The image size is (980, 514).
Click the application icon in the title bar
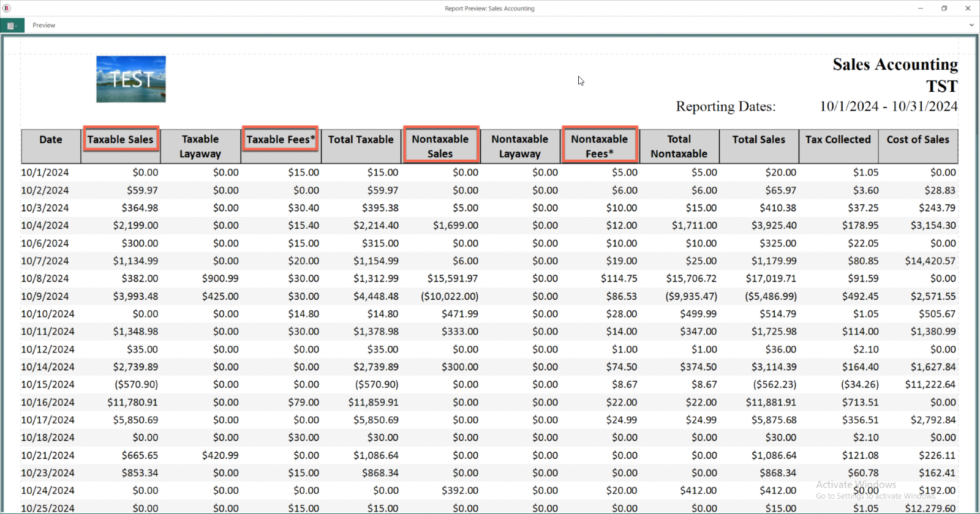pyautogui.click(x=7, y=8)
